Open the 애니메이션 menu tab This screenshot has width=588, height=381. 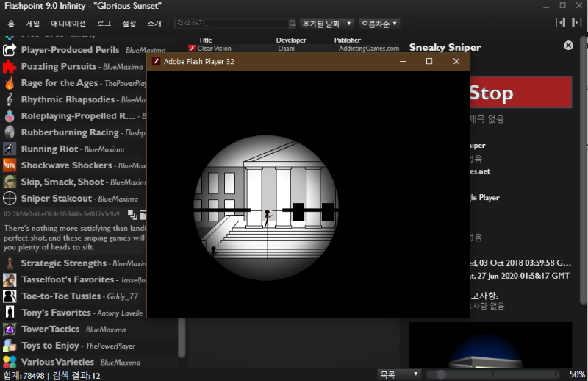[68, 24]
